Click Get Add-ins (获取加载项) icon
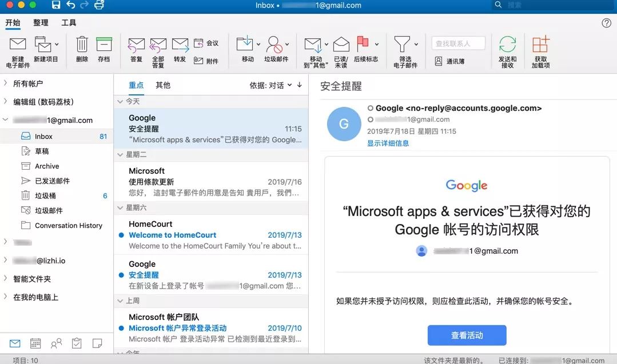The image size is (617, 364). click(541, 44)
